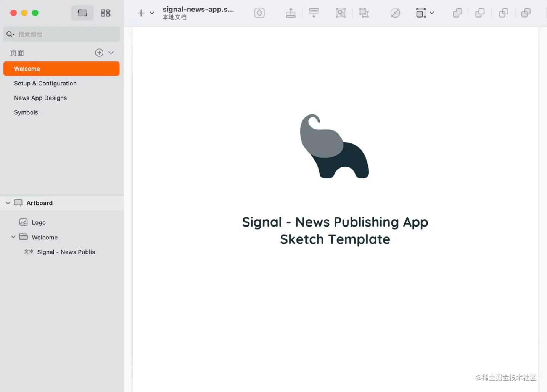Screen dimensions: 547x392
Task: Click the 页面 pages section header
Action: [x=17, y=53]
